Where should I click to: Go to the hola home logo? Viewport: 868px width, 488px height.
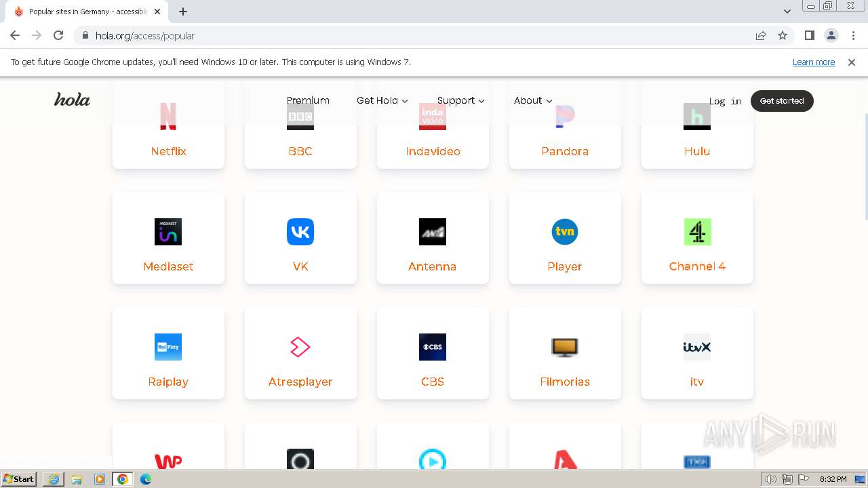[x=72, y=100]
